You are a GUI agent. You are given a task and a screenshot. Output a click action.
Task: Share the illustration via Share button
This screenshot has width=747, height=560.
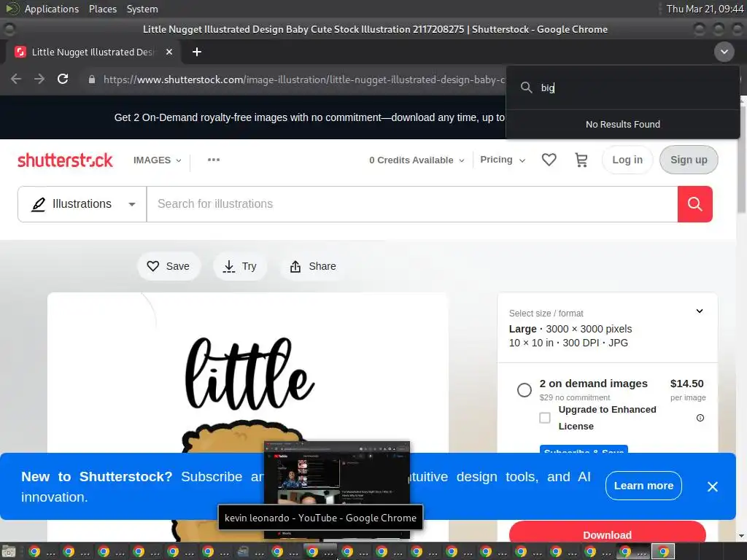pyautogui.click(x=312, y=266)
